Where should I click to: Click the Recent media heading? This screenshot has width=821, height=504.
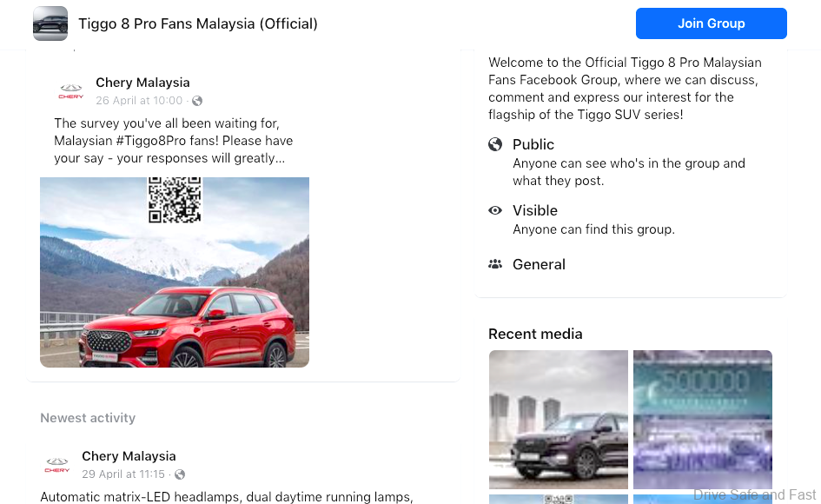[535, 334]
